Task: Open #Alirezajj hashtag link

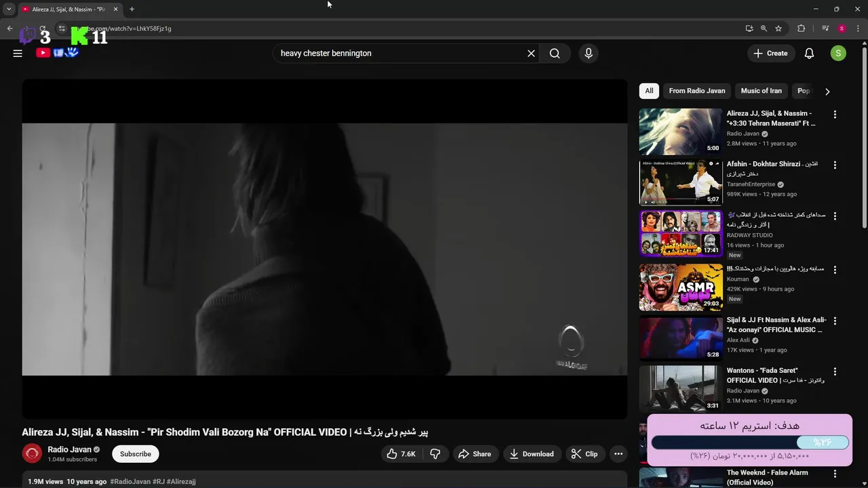Action: (x=181, y=482)
